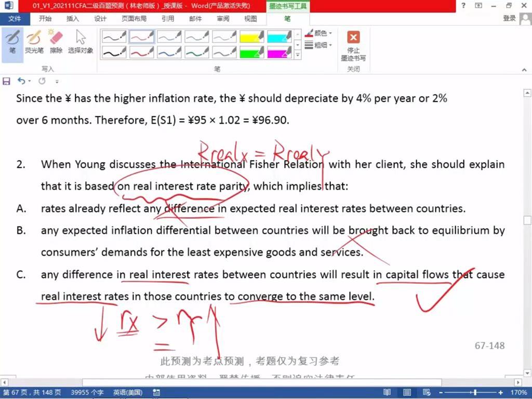Click the horizontal scrollbar left arrow
Viewport: 532px width, 399px height.
click(4, 382)
